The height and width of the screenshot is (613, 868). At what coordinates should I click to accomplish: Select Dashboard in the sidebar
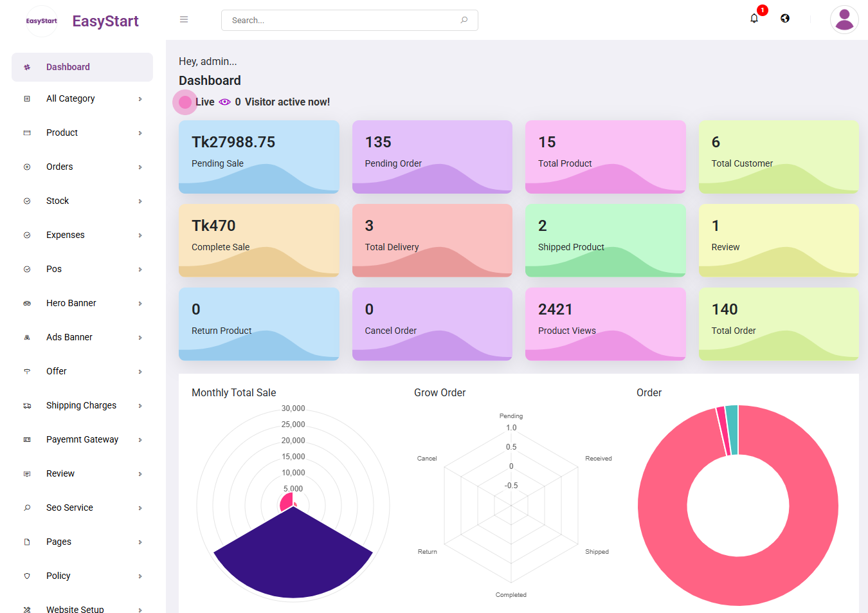pyautogui.click(x=68, y=67)
